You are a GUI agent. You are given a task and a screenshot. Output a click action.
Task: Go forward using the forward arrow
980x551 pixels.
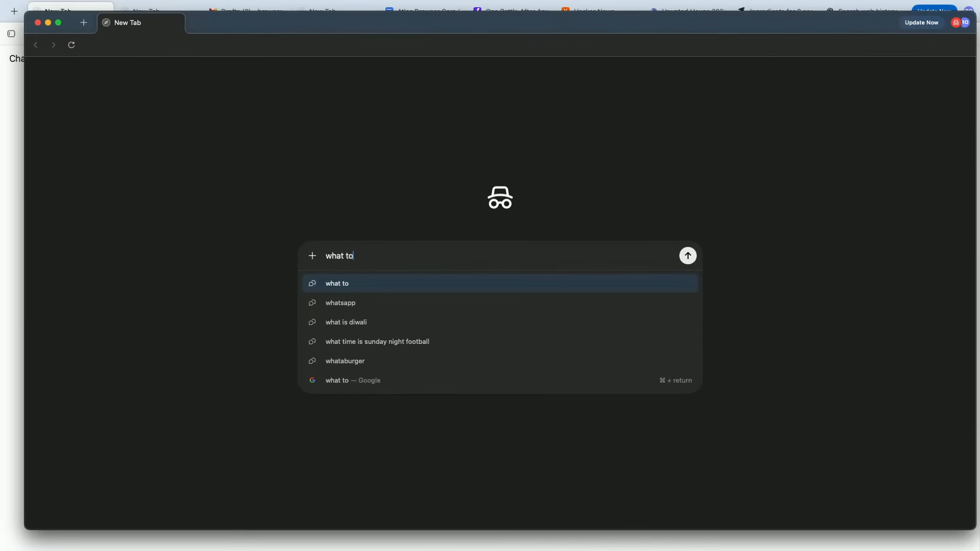tap(54, 45)
